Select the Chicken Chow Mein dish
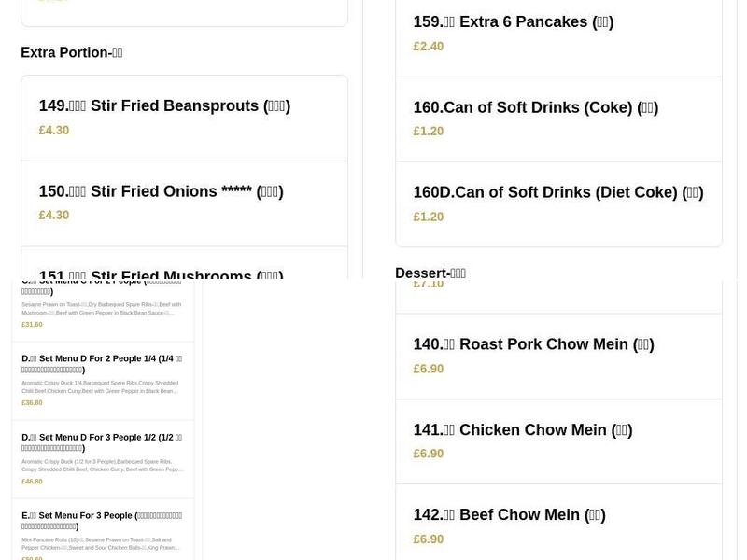The width and height of the screenshot is (747, 560). 523,429
